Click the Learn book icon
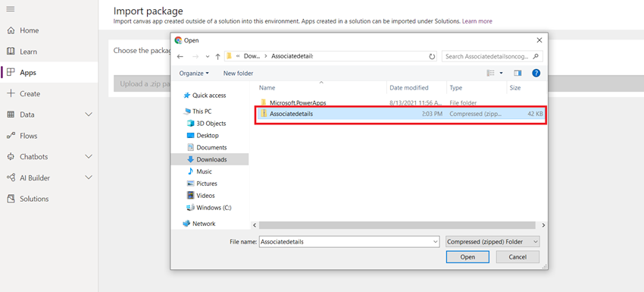 11,52
